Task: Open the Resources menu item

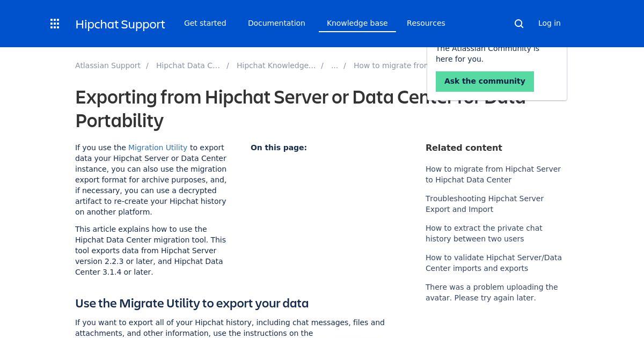Action: [426, 23]
